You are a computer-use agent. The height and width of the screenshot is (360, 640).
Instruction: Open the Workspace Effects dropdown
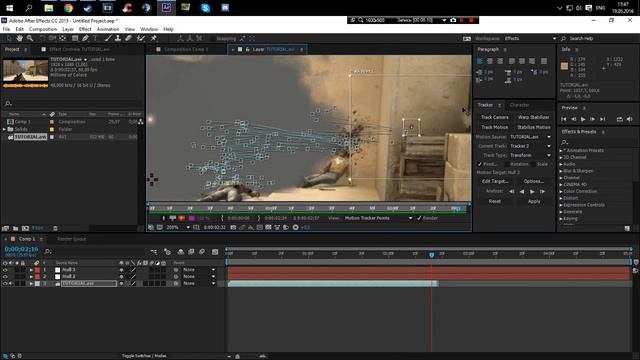(x=530, y=38)
